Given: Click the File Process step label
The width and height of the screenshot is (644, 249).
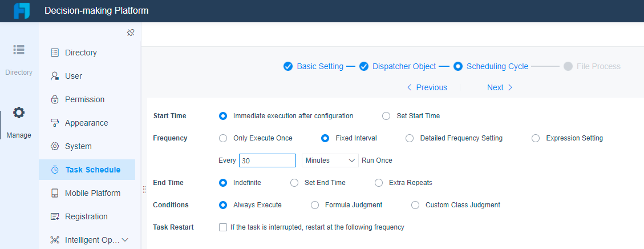Looking at the screenshot, I should tap(598, 66).
